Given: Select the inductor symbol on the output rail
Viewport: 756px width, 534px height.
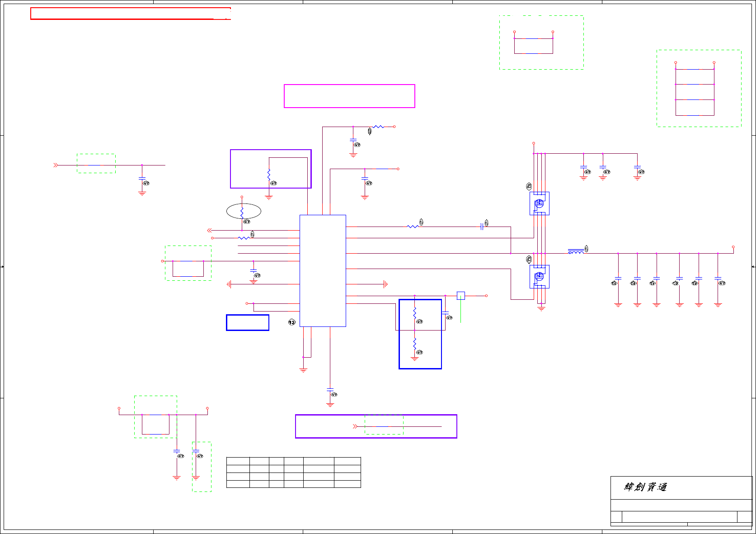Looking at the screenshot, I should tap(575, 252).
